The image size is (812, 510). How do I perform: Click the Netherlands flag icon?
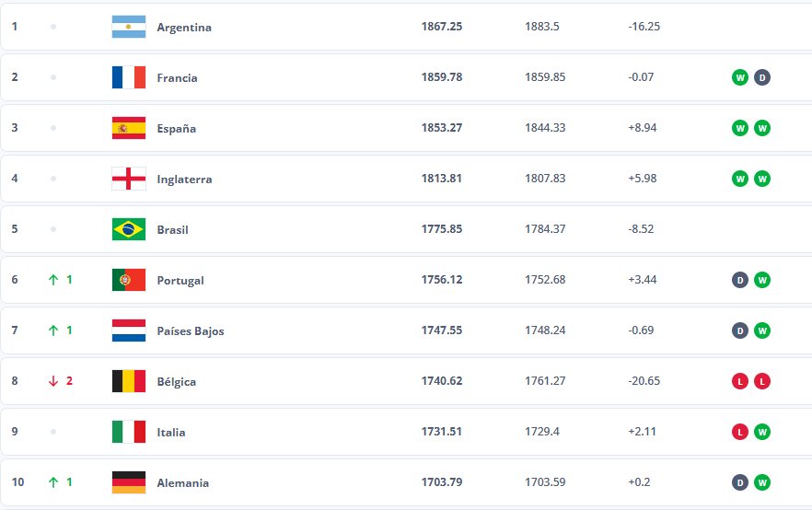pyautogui.click(x=129, y=330)
